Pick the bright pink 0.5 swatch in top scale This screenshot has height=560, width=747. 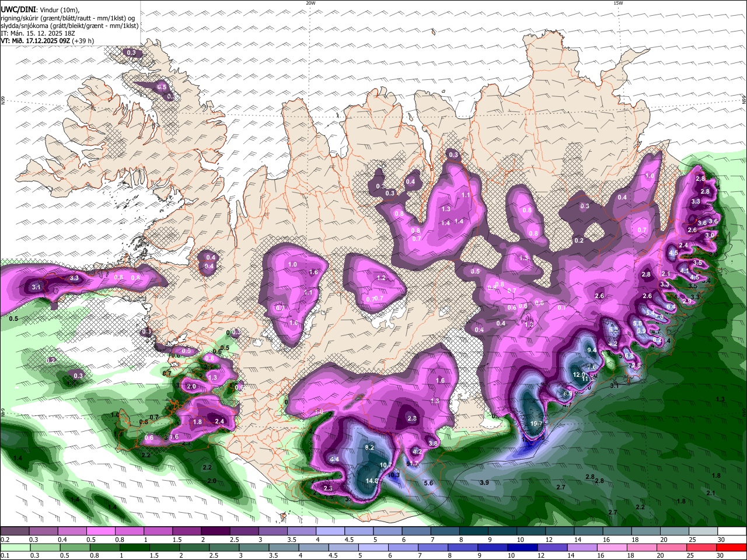pyautogui.click(x=100, y=531)
